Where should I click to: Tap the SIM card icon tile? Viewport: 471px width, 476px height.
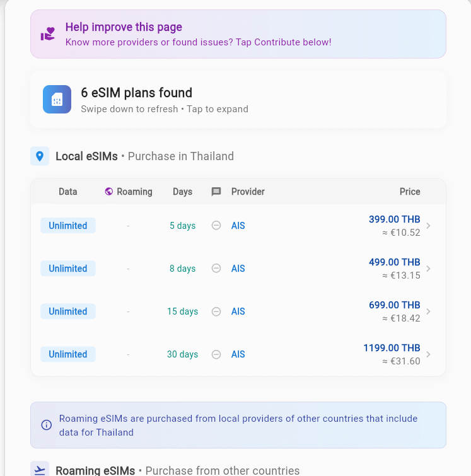(x=57, y=99)
